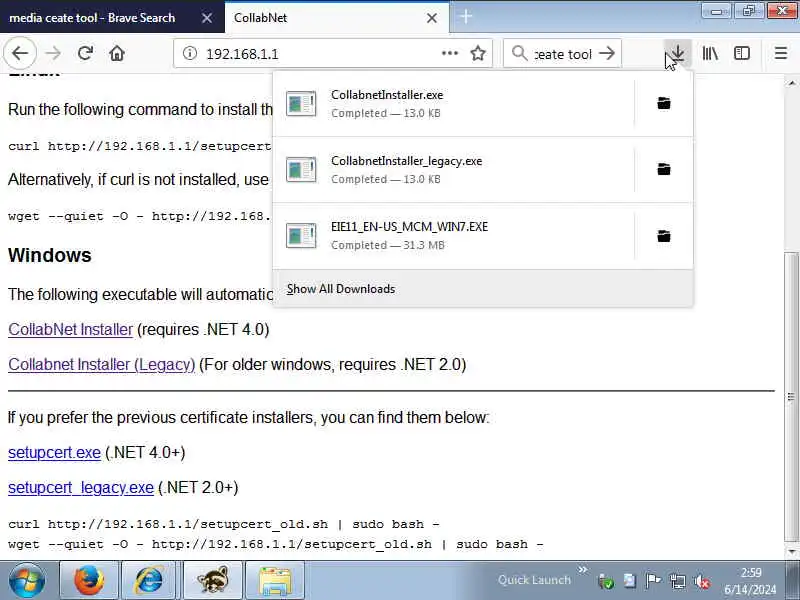Click the forward navigation arrow
800x600 pixels.
[53, 53]
